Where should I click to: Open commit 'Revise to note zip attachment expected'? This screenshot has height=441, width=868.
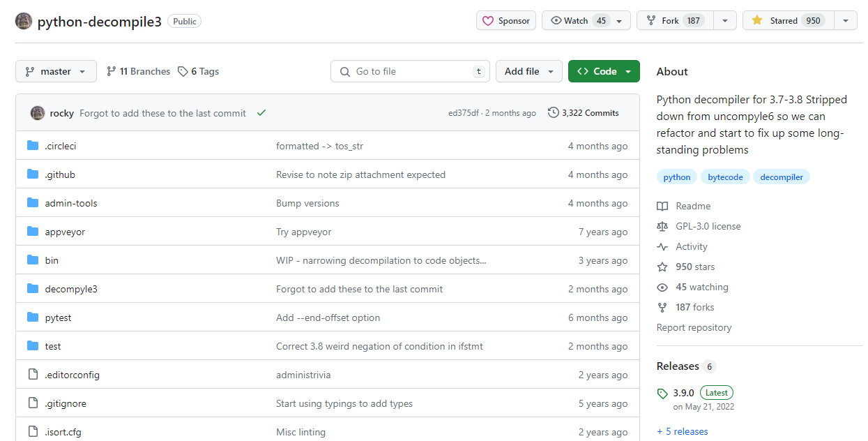pos(360,174)
